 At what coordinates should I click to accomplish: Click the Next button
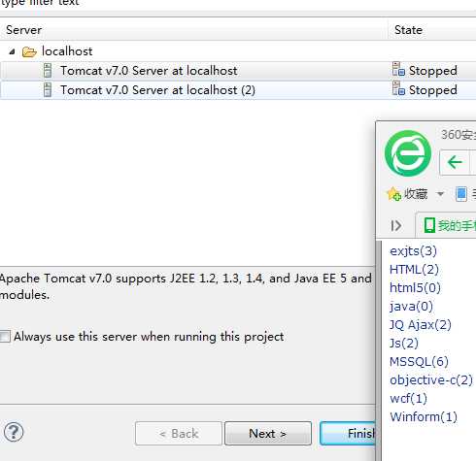[x=268, y=434]
